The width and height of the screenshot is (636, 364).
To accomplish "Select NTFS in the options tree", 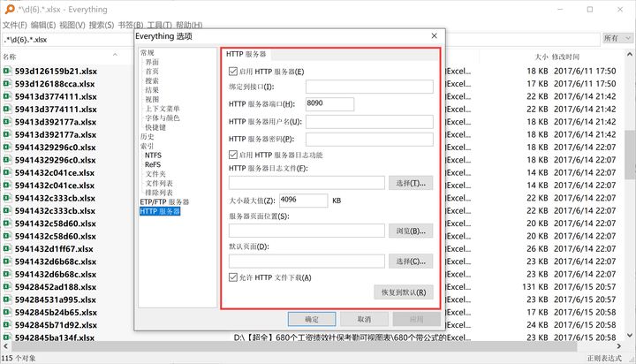I will click(x=153, y=155).
